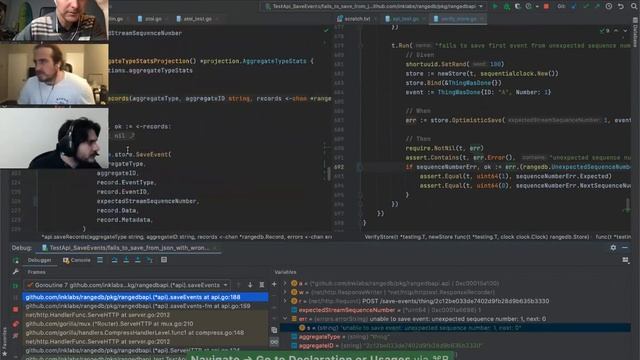The width and height of the screenshot is (640, 360).
Task: Switch to the api_test.go tab in the left editor
Action: 197,19
